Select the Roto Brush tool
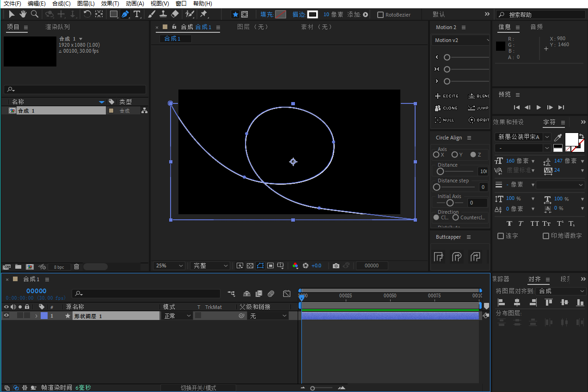 point(189,14)
